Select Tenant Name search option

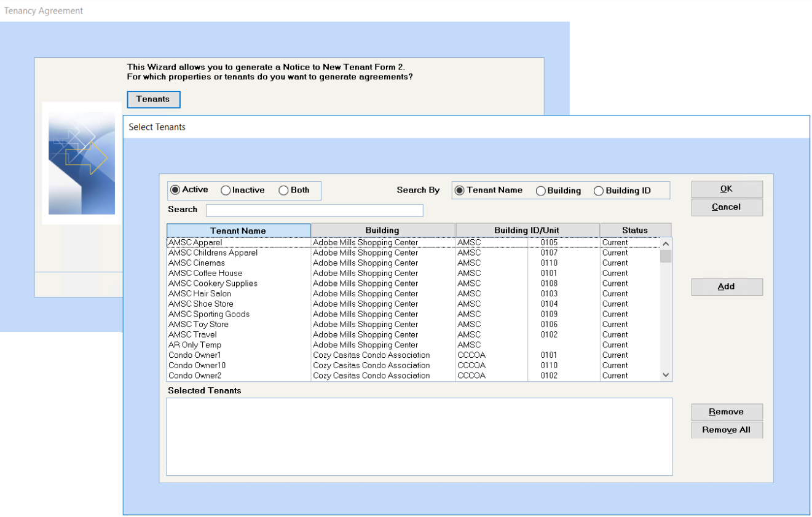click(x=459, y=191)
